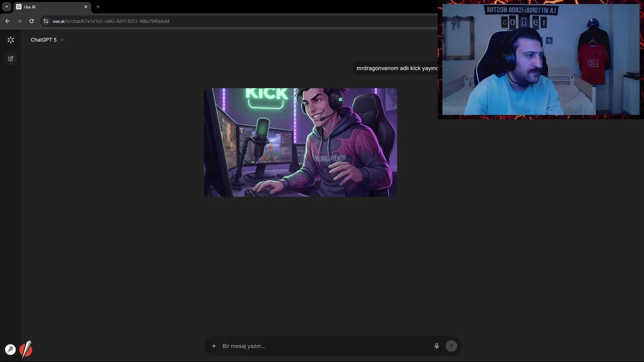Start a new chat with the compose icon
The height and width of the screenshot is (362, 644).
[11, 59]
